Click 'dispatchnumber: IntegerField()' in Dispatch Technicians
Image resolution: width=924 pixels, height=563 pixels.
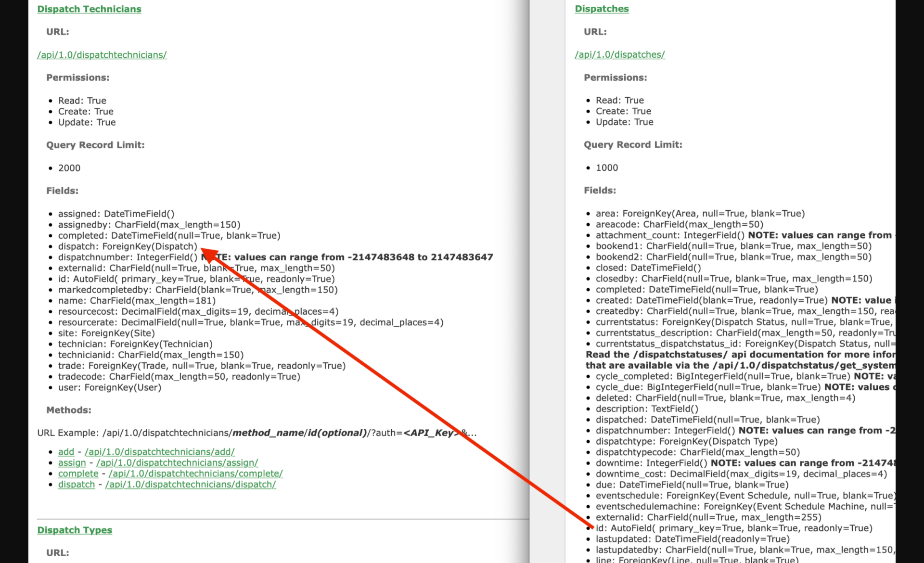click(128, 257)
